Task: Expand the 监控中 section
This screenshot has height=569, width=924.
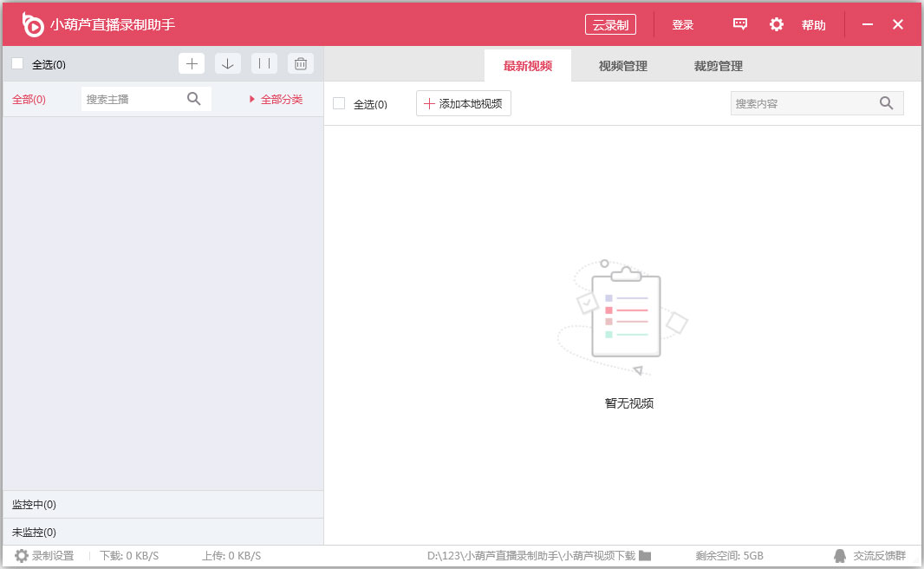Action: [x=35, y=505]
